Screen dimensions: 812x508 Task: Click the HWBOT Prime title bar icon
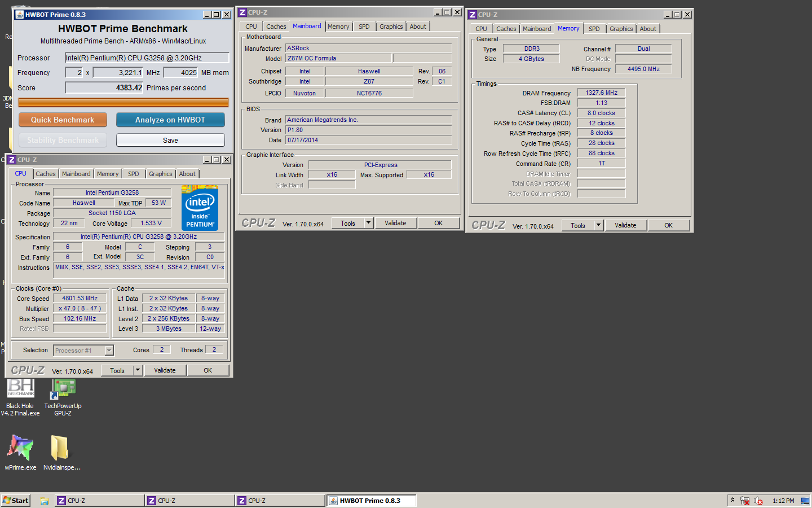[x=20, y=15]
